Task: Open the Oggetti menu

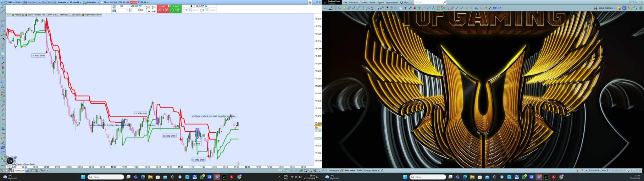Action: coord(381,3)
